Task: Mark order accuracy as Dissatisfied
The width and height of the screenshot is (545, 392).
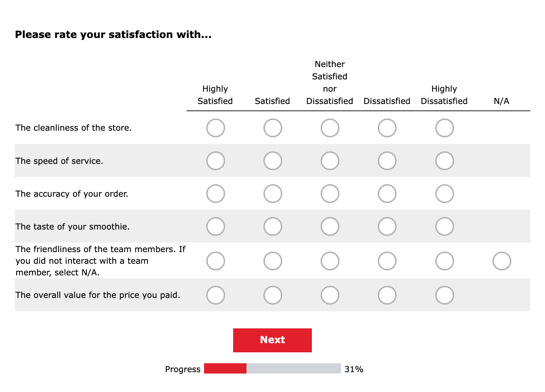Action: pyautogui.click(x=387, y=194)
